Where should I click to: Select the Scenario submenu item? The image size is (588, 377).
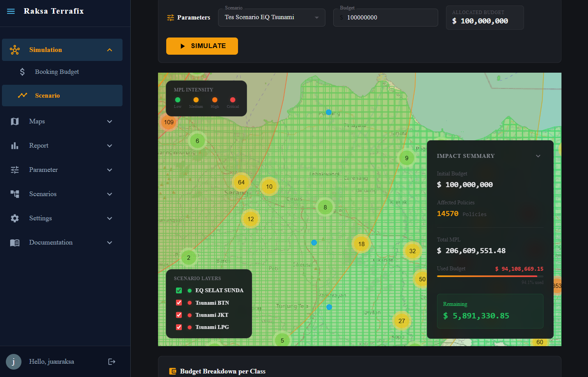(62, 95)
